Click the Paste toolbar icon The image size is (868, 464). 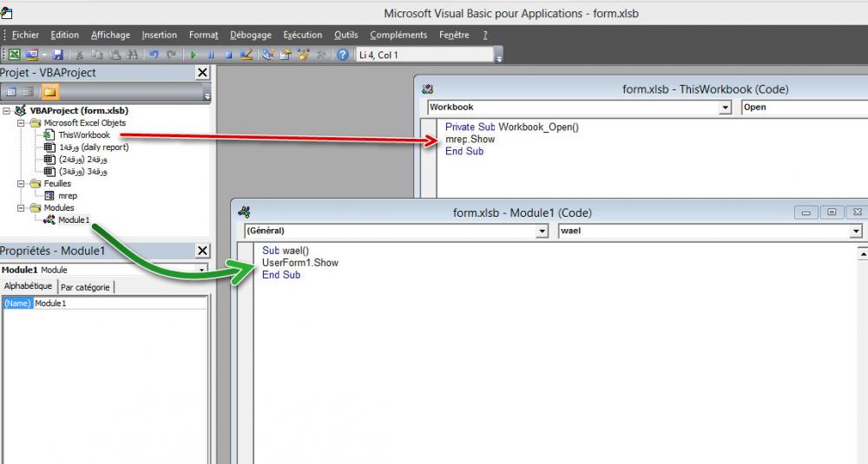(x=115, y=55)
